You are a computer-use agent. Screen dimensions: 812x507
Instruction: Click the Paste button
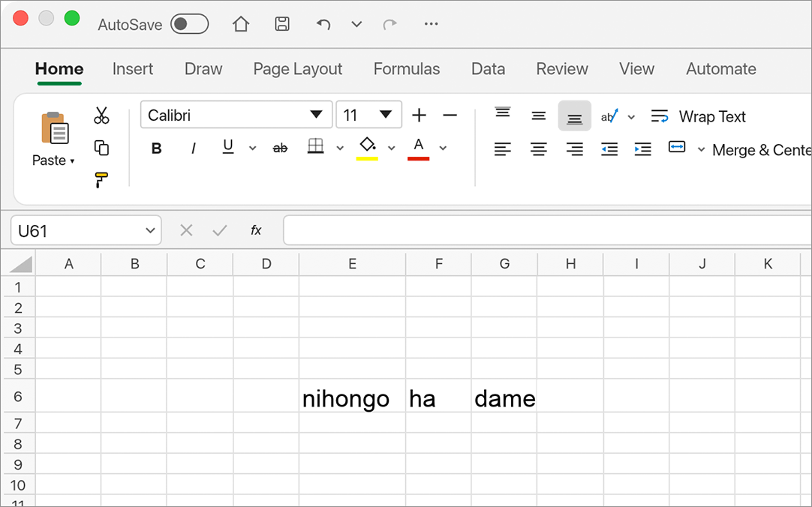click(53, 139)
